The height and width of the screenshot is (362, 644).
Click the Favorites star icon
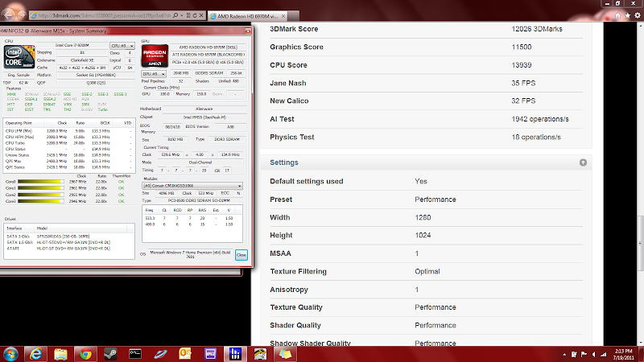pos(628,15)
